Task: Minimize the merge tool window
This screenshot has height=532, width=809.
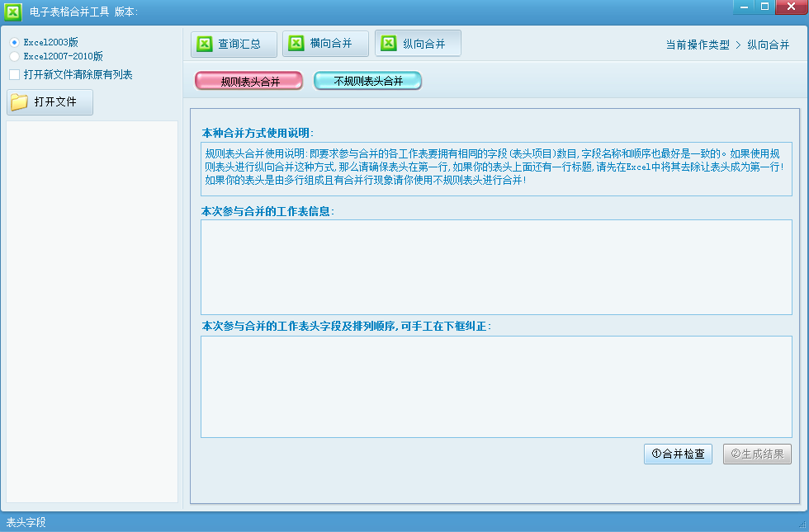Action: tap(745, 7)
